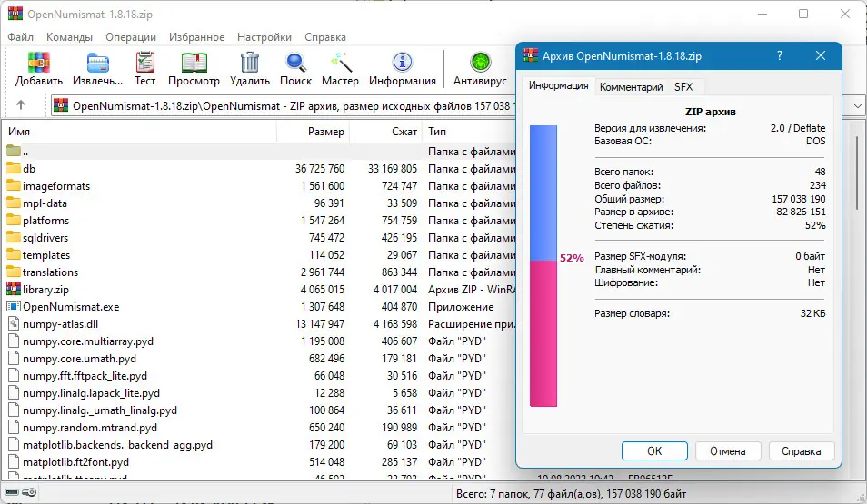
Task: Open the Избранное menu
Action: (x=197, y=37)
